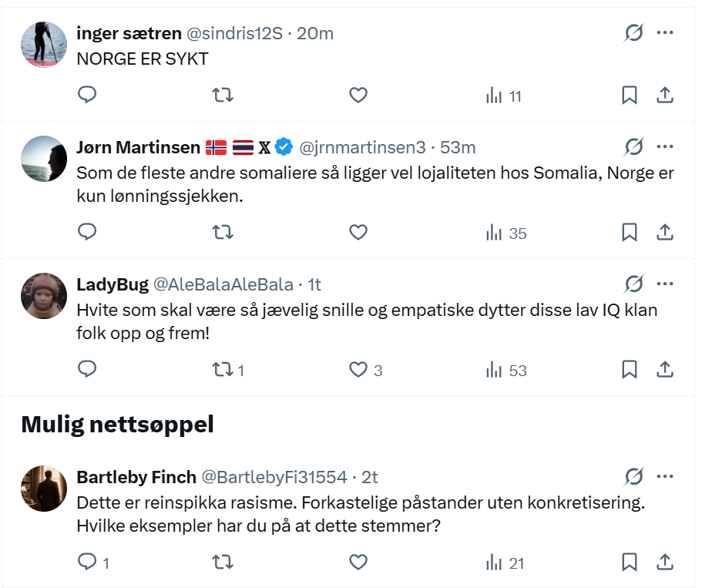Reply to inger sætren's post

(x=88, y=95)
